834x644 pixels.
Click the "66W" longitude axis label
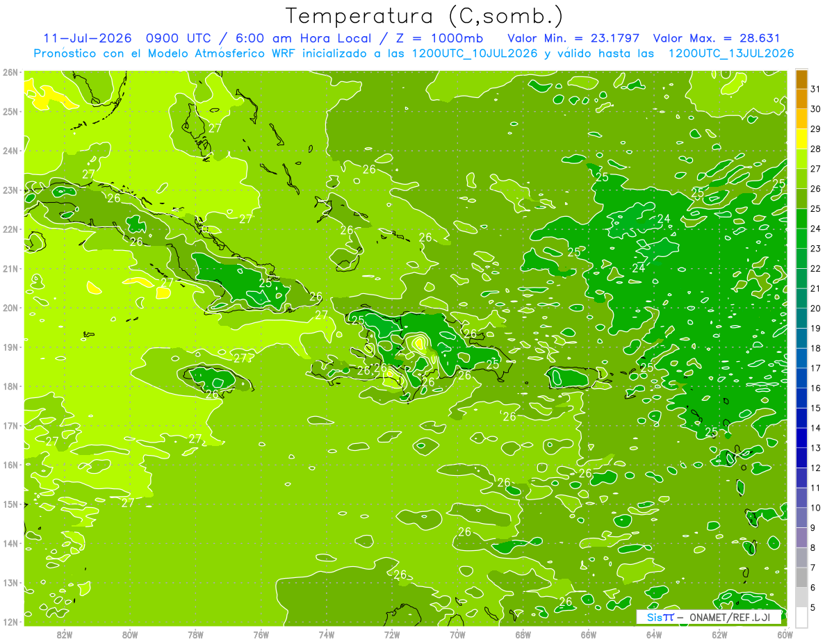coord(589,634)
